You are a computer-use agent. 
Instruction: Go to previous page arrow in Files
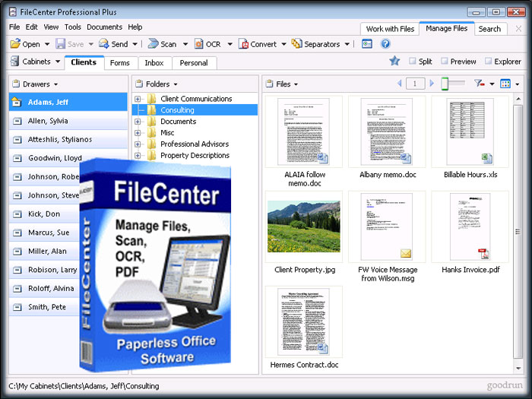[399, 83]
